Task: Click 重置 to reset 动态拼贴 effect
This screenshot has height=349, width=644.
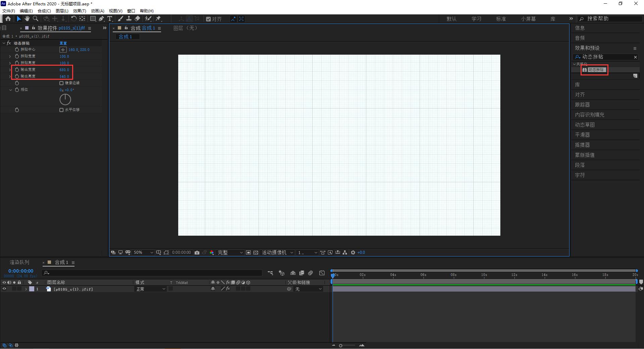Action: tap(63, 43)
